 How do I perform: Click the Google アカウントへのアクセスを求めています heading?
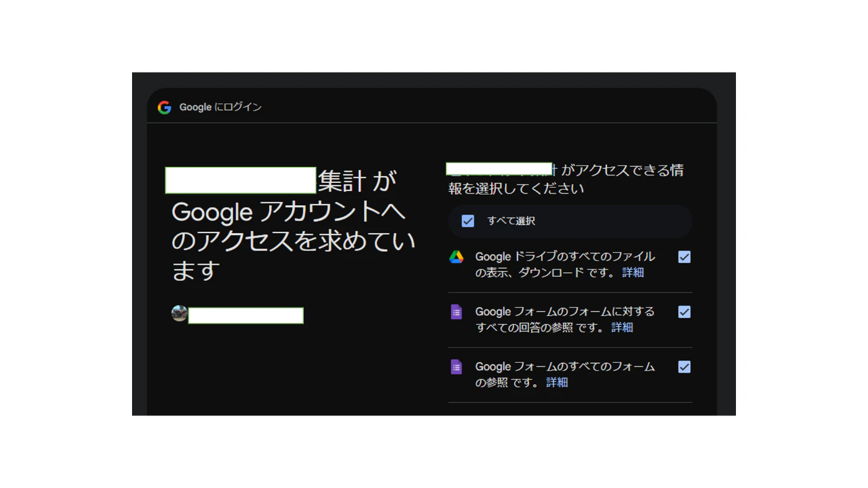click(293, 226)
